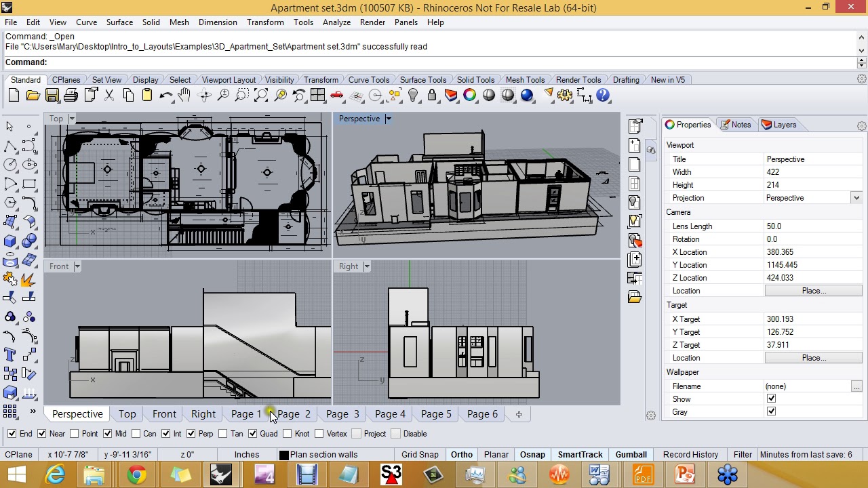The image size is (868, 488).
Task: Toggle the Mid osnap checkbox
Action: pos(108,434)
